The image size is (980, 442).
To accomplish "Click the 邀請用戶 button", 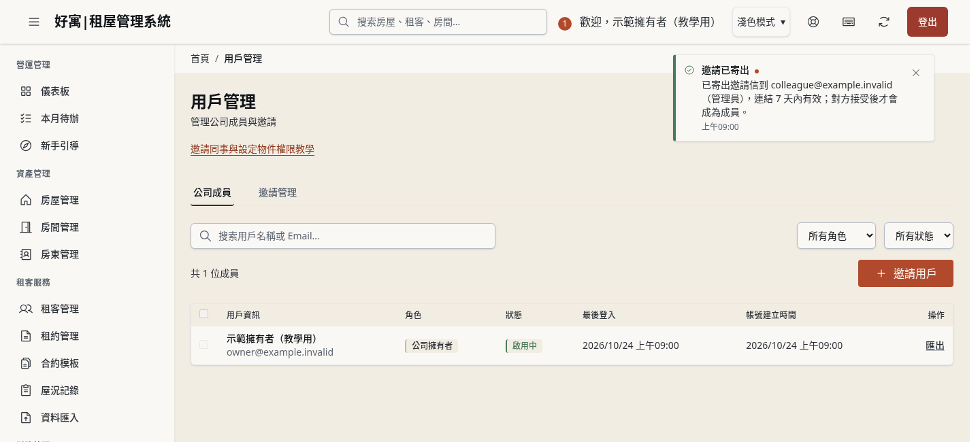I will (x=906, y=273).
